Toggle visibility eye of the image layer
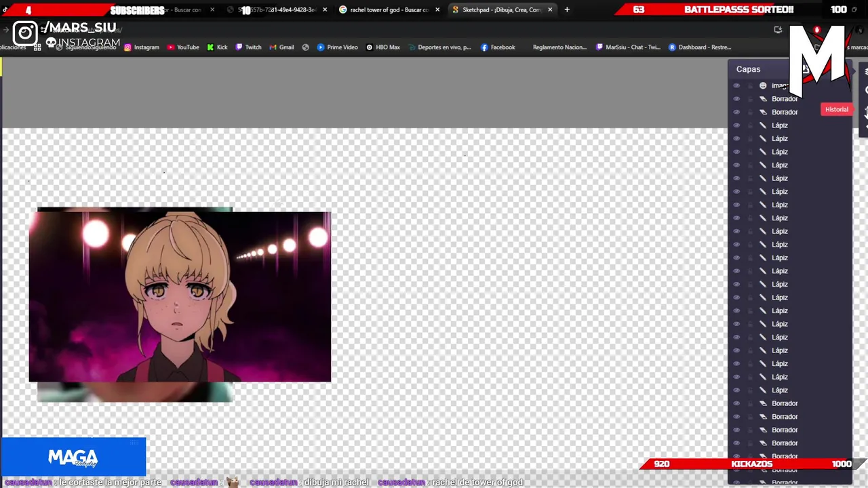868x488 pixels. [736, 85]
